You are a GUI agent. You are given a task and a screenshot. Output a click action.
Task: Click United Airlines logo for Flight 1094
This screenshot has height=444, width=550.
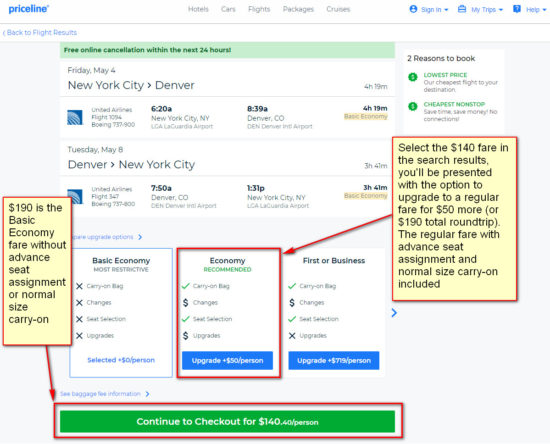(x=75, y=117)
